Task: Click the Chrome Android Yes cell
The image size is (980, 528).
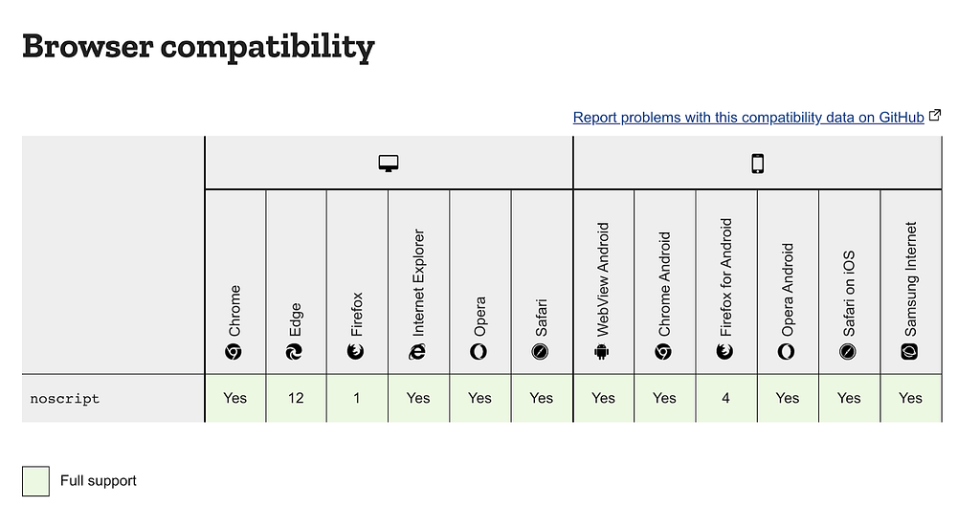Action: tap(664, 398)
